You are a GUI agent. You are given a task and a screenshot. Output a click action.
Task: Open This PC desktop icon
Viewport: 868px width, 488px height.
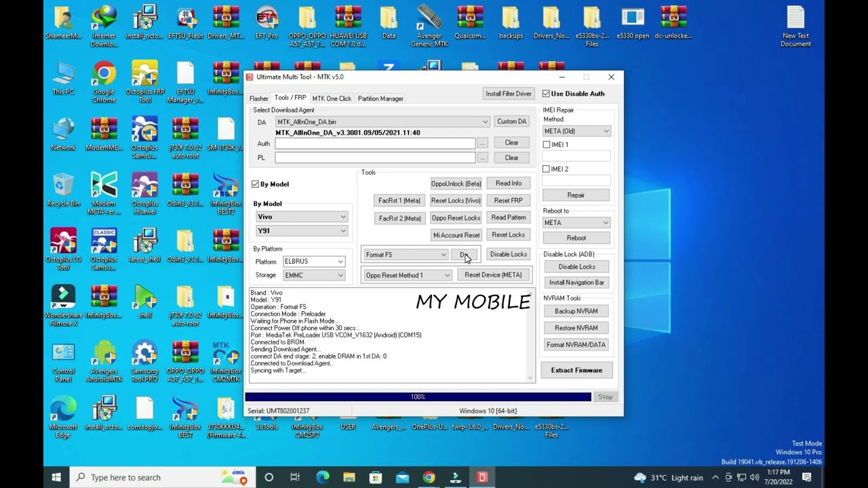click(63, 78)
